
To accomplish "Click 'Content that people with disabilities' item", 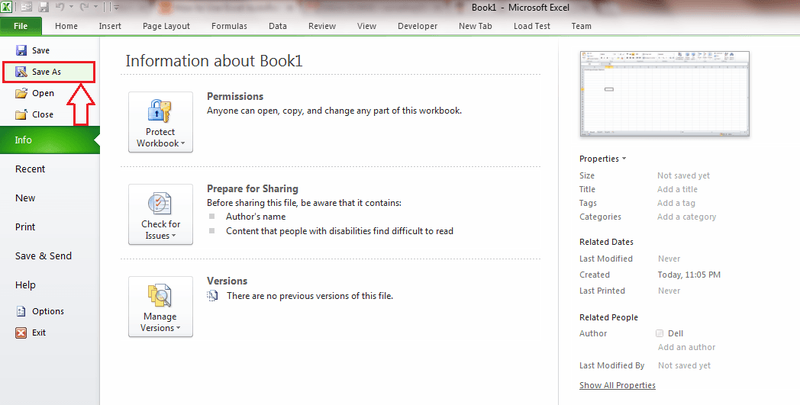I will 339,231.
